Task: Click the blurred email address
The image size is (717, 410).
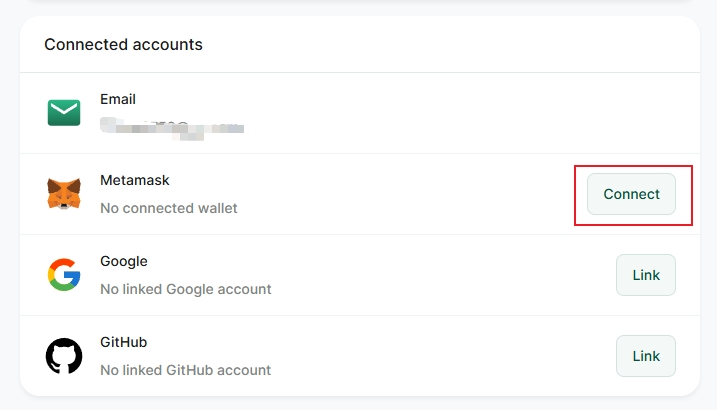Action: click(172, 127)
